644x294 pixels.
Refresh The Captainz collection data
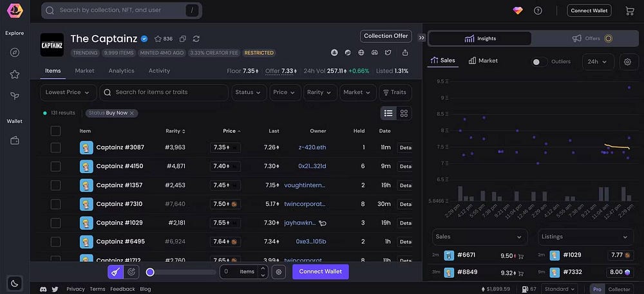pyautogui.click(x=196, y=39)
